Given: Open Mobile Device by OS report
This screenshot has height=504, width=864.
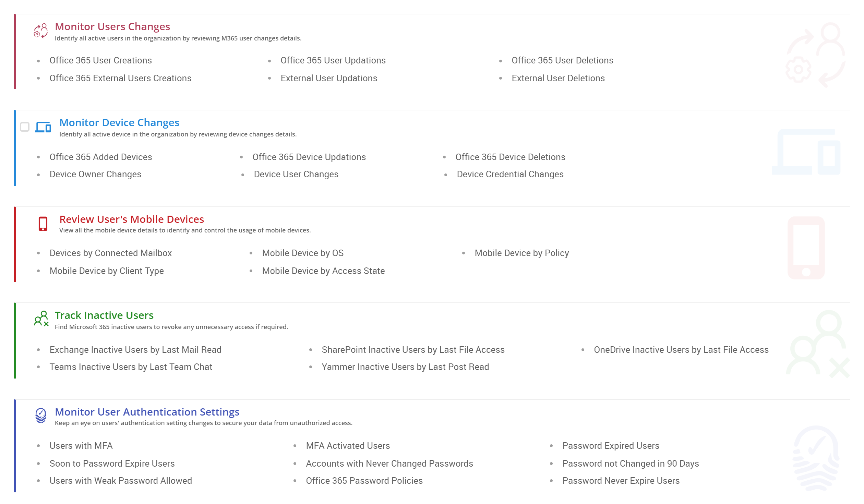Looking at the screenshot, I should coord(303,253).
